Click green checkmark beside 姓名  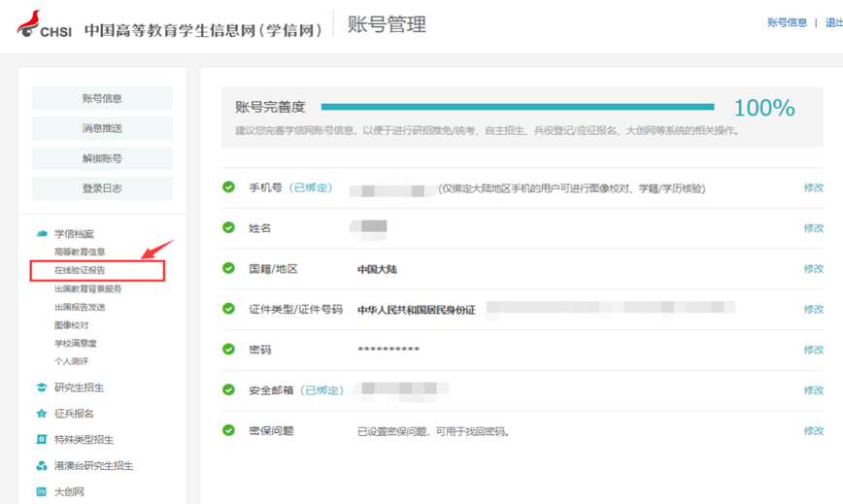228,227
